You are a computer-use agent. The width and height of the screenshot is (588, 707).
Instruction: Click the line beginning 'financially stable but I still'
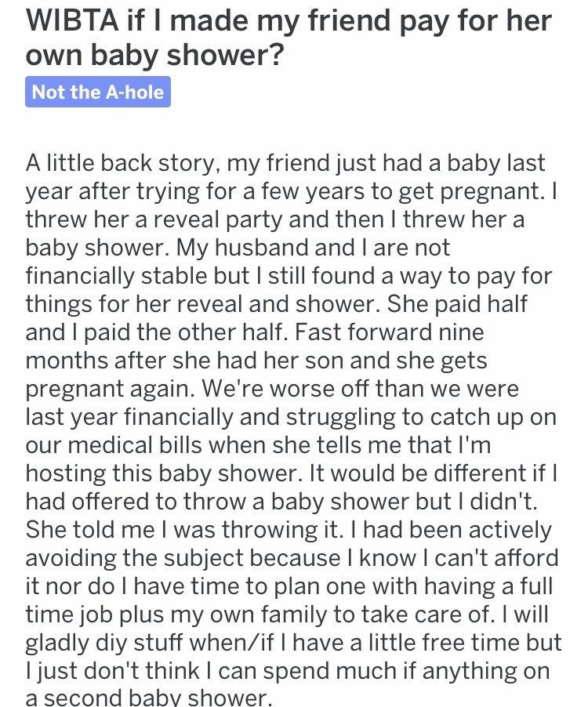pos(289,276)
